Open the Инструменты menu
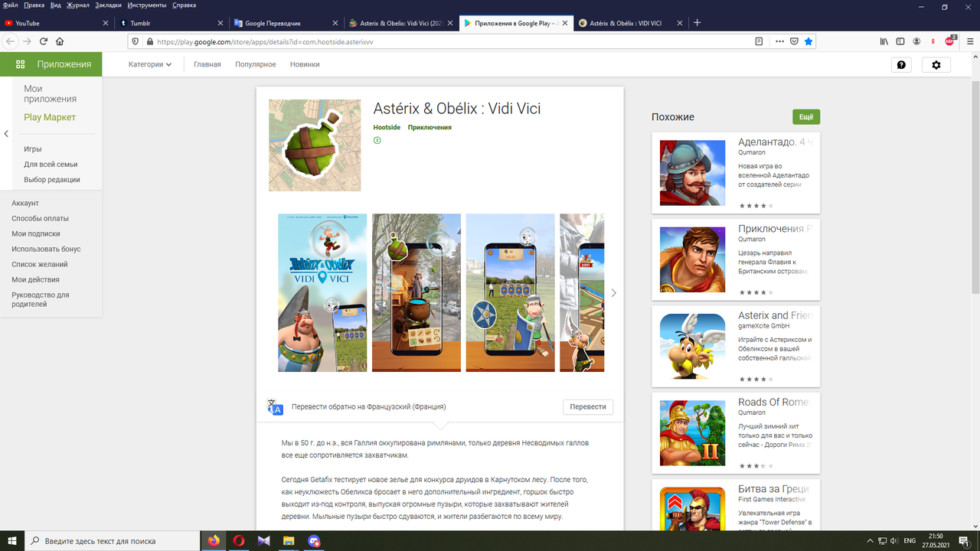Viewport: 980px width, 551px height. (148, 5)
